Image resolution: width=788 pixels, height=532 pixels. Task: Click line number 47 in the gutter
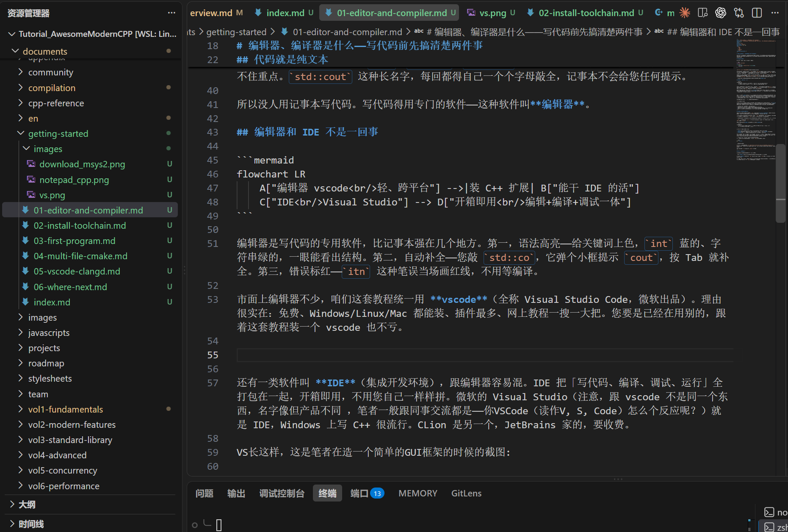pyautogui.click(x=213, y=188)
